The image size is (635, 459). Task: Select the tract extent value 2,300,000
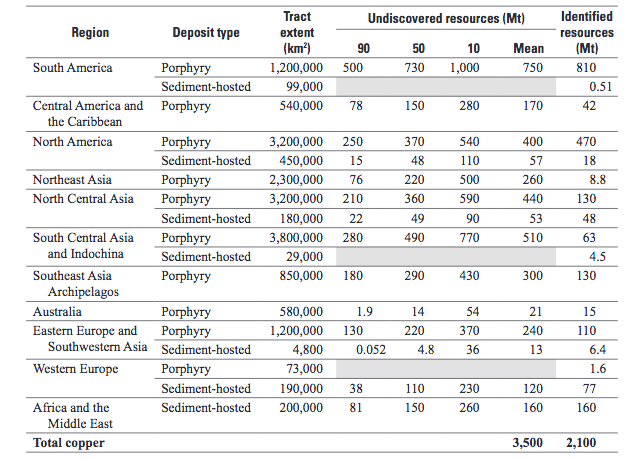296,180
